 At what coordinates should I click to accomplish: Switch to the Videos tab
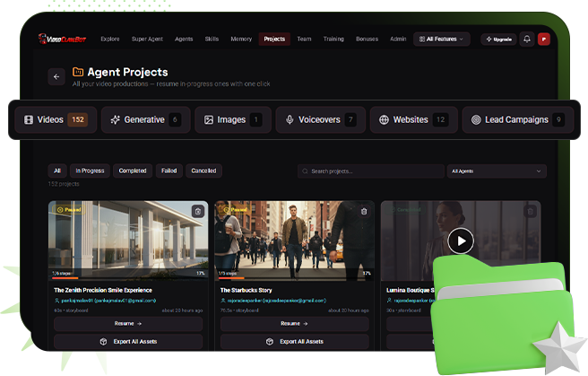(56, 119)
